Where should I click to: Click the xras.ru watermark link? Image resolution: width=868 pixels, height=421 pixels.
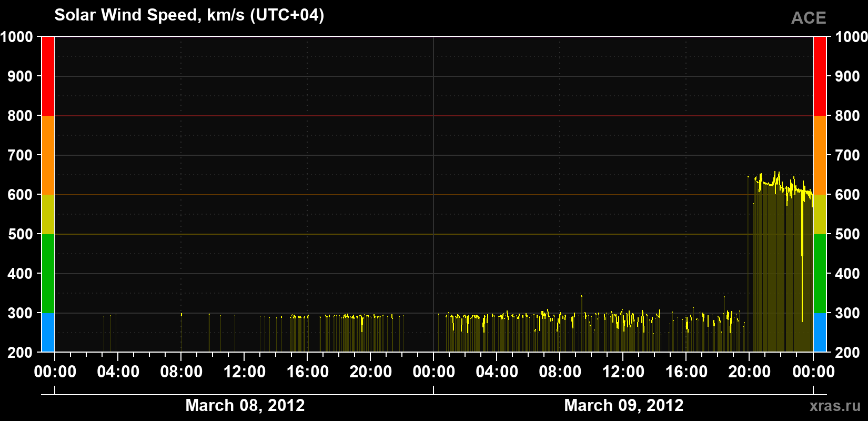coord(835,405)
